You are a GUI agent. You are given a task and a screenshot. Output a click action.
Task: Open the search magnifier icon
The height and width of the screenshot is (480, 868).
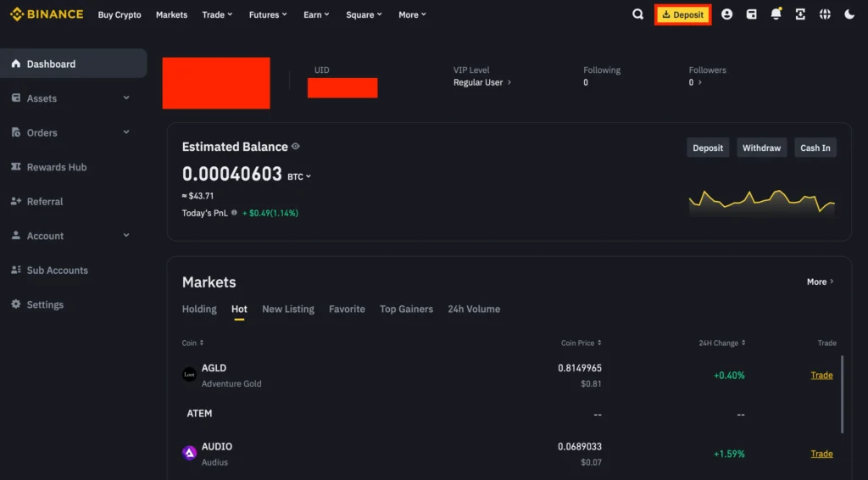637,14
